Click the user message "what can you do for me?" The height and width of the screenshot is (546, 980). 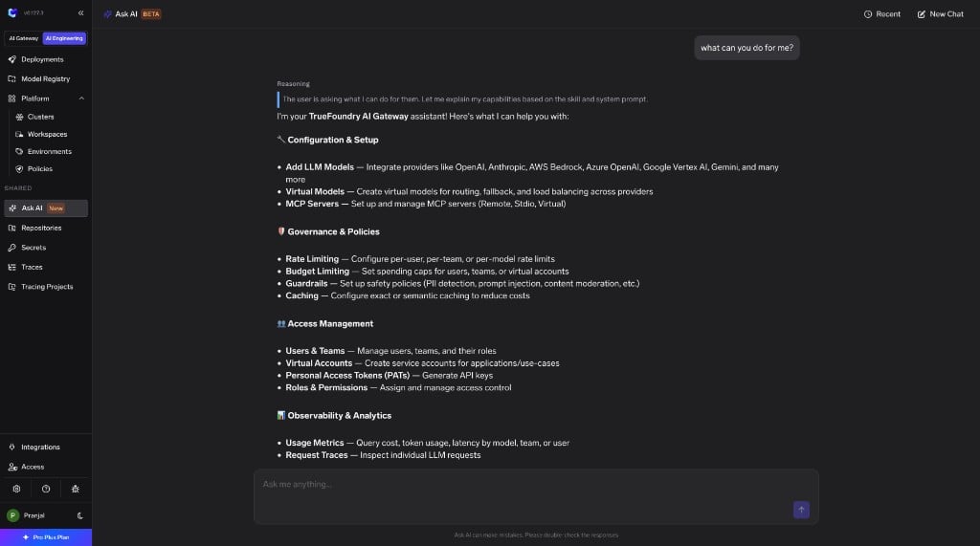[x=746, y=48]
